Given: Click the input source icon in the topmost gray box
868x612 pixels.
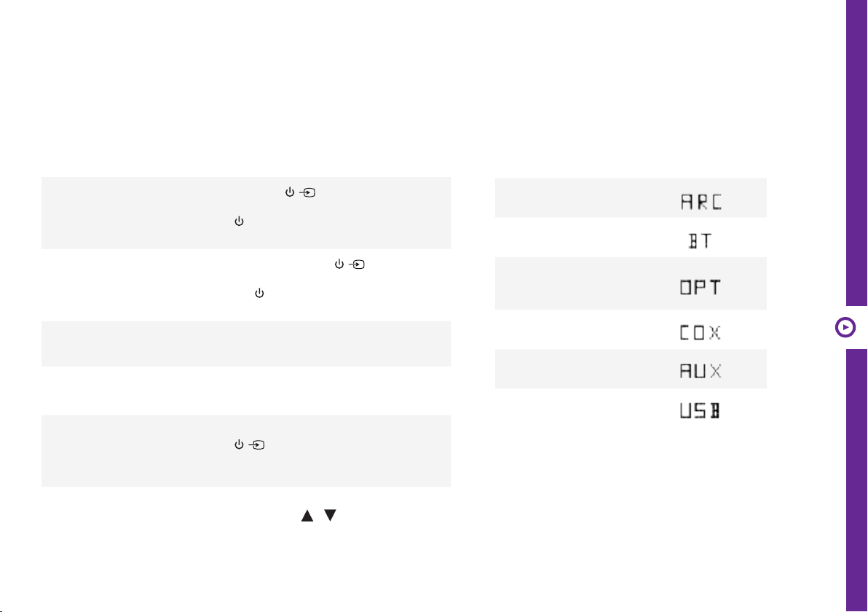Looking at the screenshot, I should [x=308, y=193].
